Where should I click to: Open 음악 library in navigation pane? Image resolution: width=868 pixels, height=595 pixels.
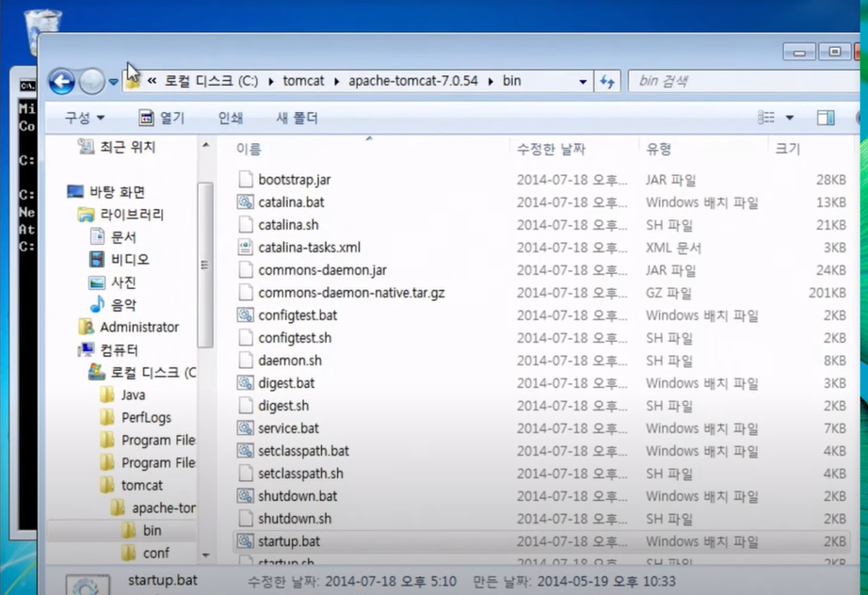[113, 305]
